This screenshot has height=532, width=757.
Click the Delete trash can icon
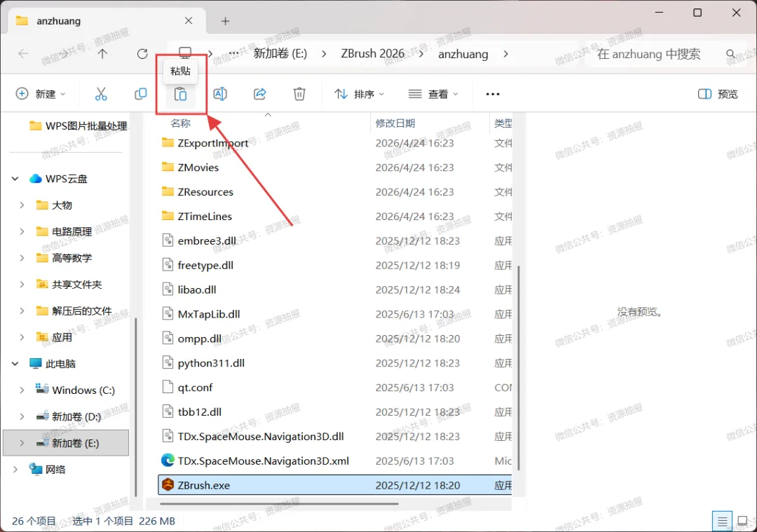[x=299, y=94]
